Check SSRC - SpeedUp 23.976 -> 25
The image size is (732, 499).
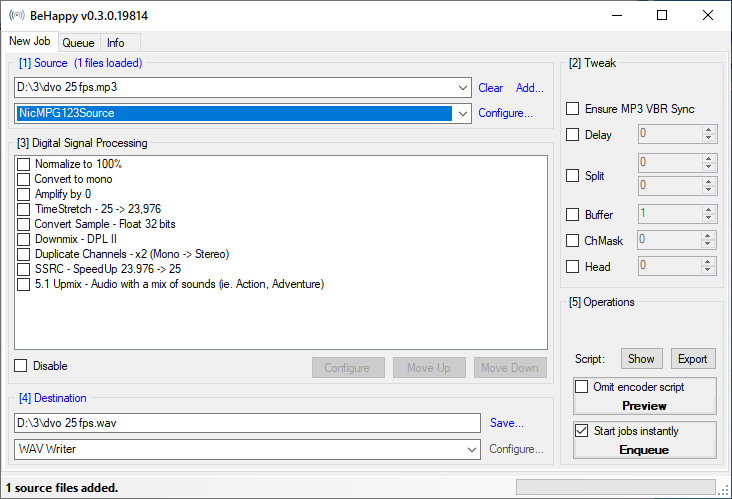click(x=23, y=269)
